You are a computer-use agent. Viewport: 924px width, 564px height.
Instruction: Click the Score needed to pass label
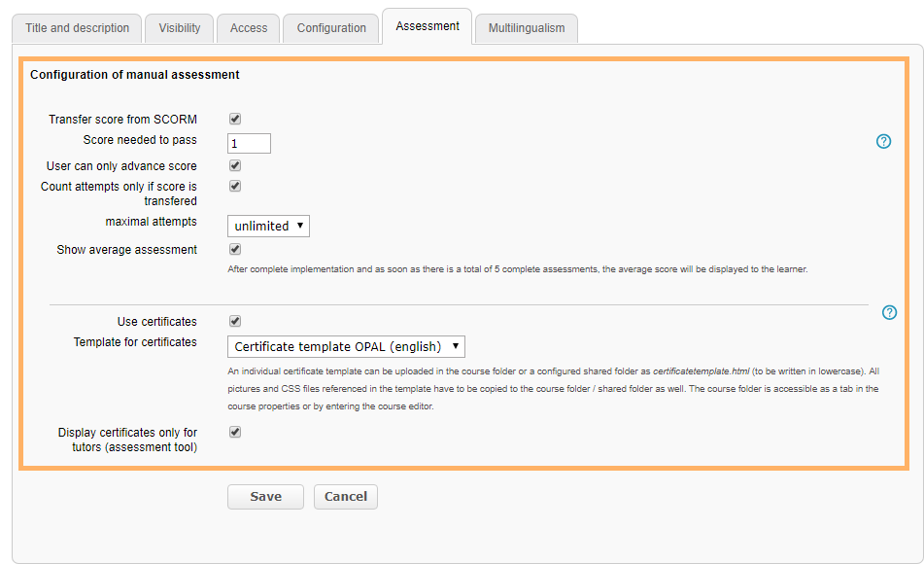140,140
